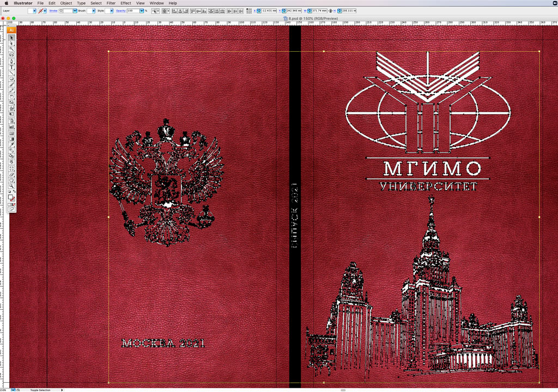The image size is (558, 392).
Task: Click the Y position field
Action: coord(294,11)
